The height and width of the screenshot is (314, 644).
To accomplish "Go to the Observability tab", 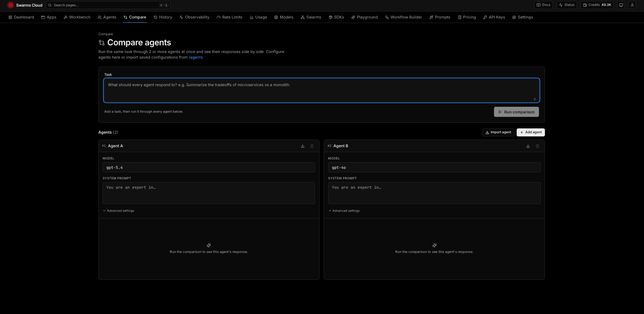I will coord(194,17).
